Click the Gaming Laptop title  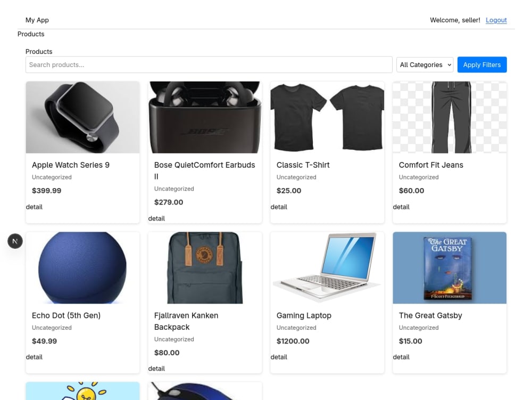click(x=304, y=315)
